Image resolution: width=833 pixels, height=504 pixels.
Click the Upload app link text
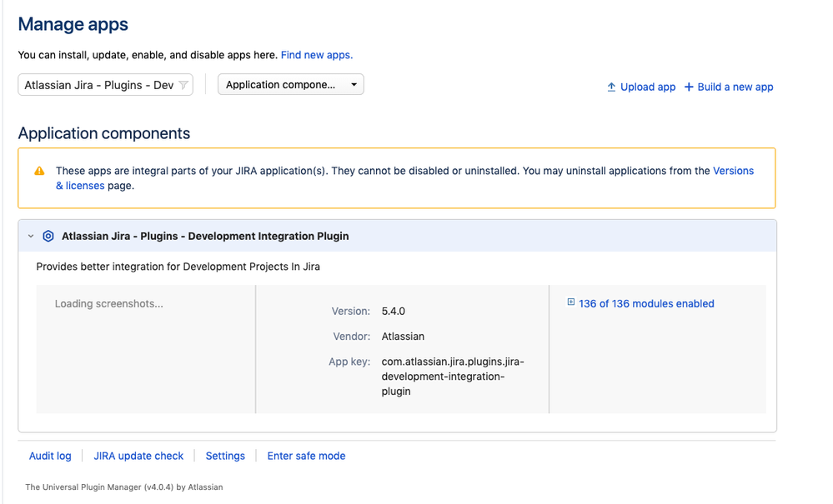648,87
